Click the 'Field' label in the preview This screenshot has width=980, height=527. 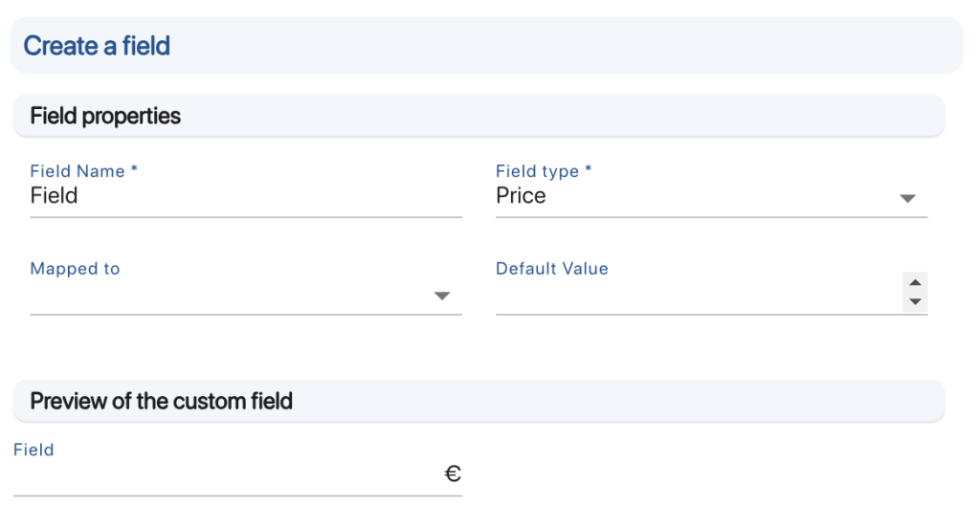point(33,450)
